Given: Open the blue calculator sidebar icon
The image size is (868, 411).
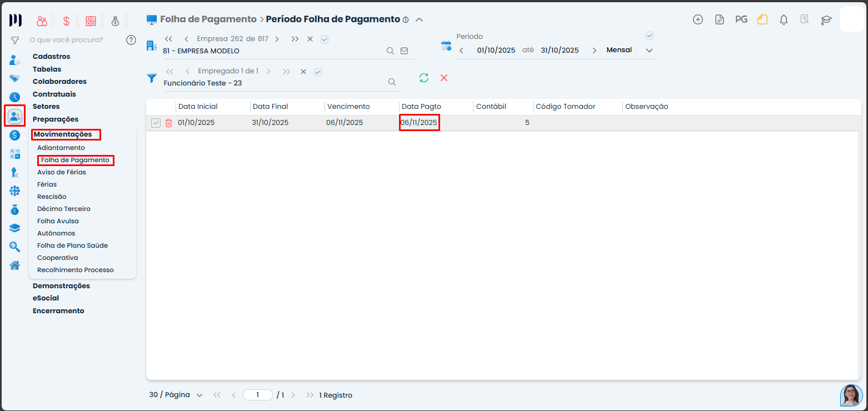Looking at the screenshot, I should 15,154.
